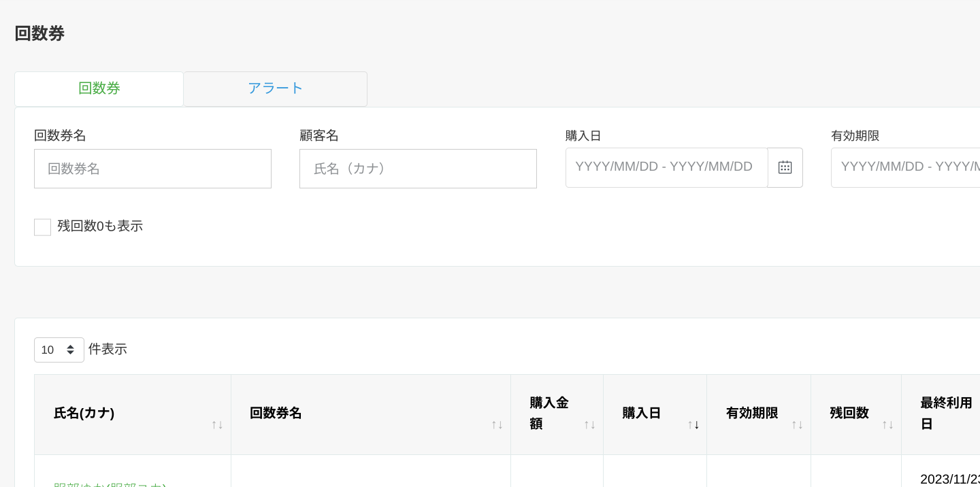
Task: Enable the 残回数0も表示 checkbox
Action: (42, 226)
